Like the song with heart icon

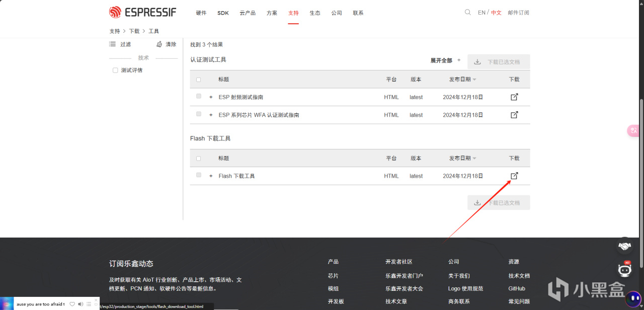point(72,304)
